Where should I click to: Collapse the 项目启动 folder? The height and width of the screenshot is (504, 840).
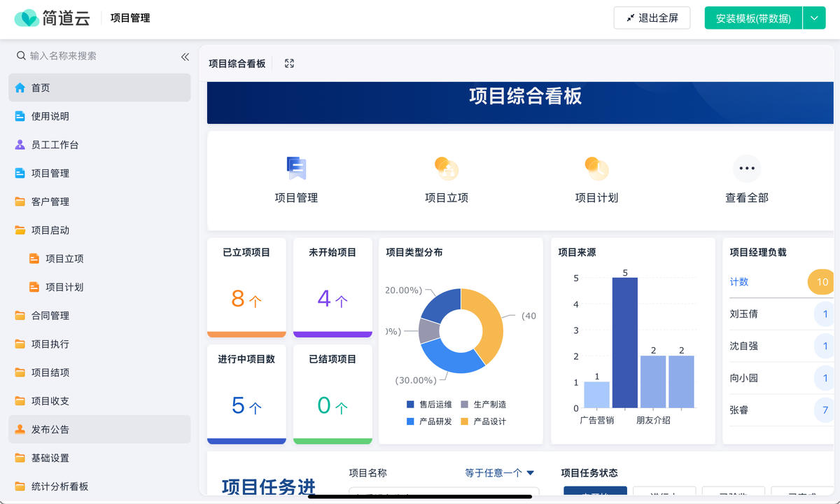click(99, 230)
